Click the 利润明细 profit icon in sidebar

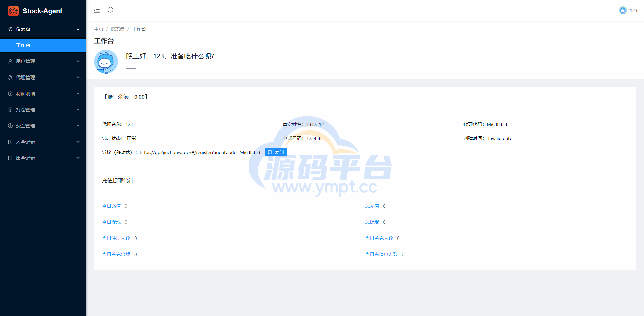tap(10, 94)
